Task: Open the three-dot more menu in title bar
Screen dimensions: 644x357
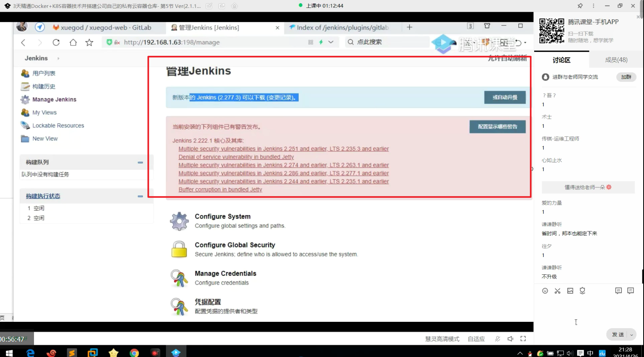Action: pyautogui.click(x=593, y=6)
